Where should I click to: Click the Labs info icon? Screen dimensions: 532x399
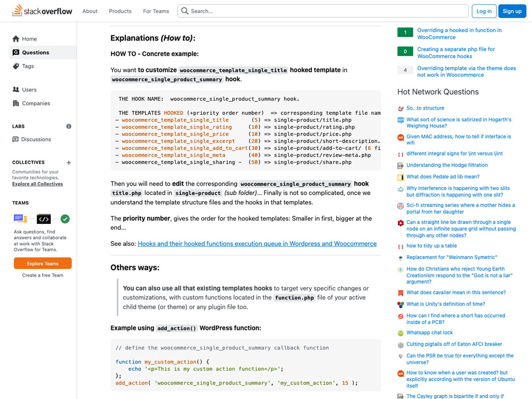coord(69,126)
